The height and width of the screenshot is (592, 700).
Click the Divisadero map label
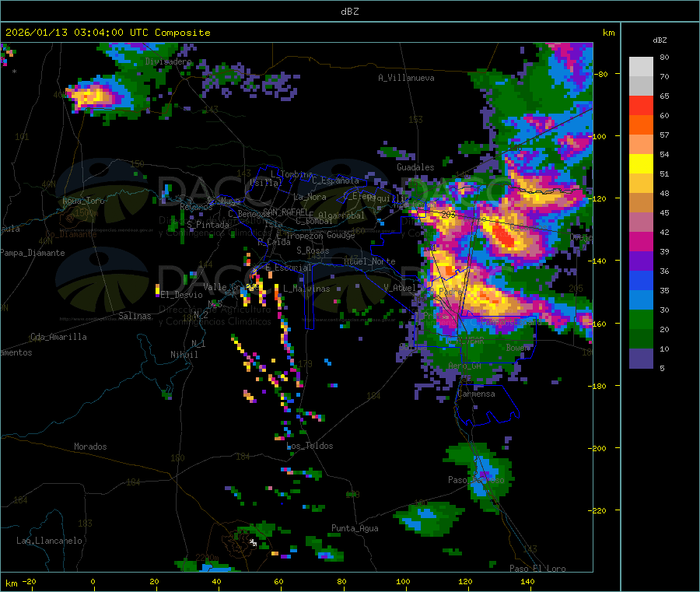pos(168,61)
